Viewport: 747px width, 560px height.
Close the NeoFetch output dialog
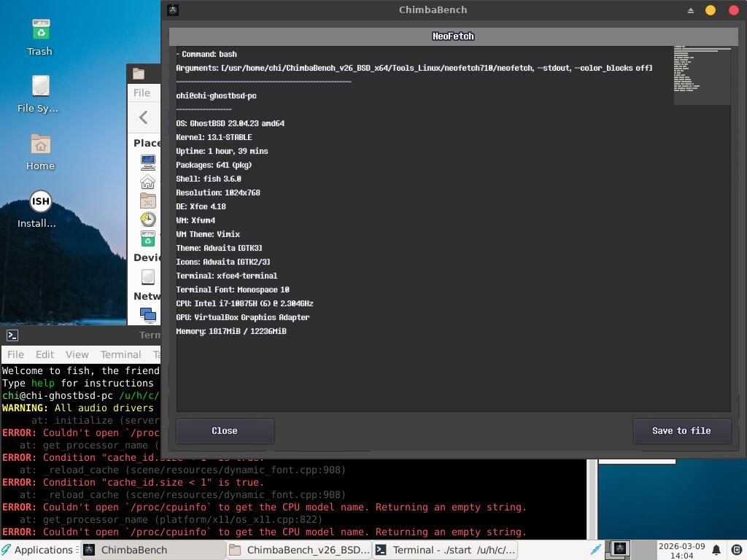pos(225,431)
